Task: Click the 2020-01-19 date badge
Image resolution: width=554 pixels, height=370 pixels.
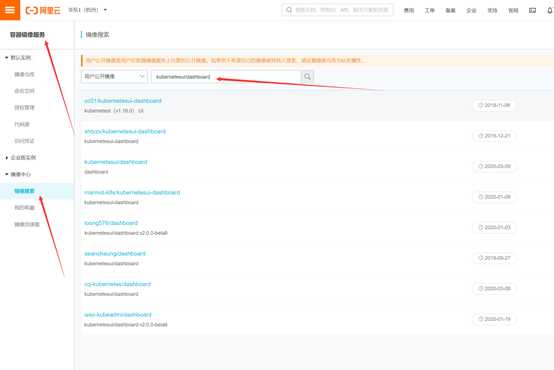Action: [x=494, y=319]
